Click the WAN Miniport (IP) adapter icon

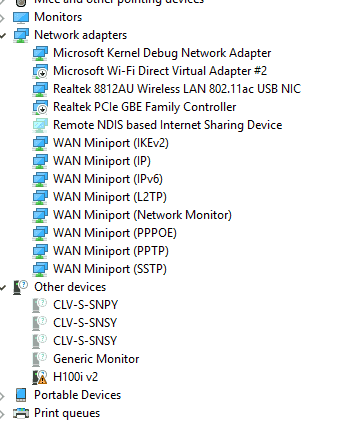click(x=40, y=161)
